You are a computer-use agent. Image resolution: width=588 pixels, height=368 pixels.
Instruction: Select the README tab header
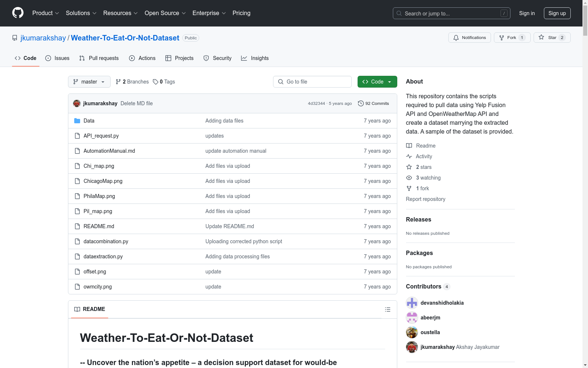(90, 309)
